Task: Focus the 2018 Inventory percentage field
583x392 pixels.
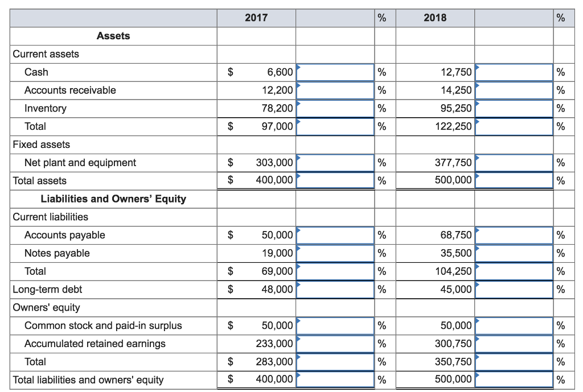Action: 514,109
